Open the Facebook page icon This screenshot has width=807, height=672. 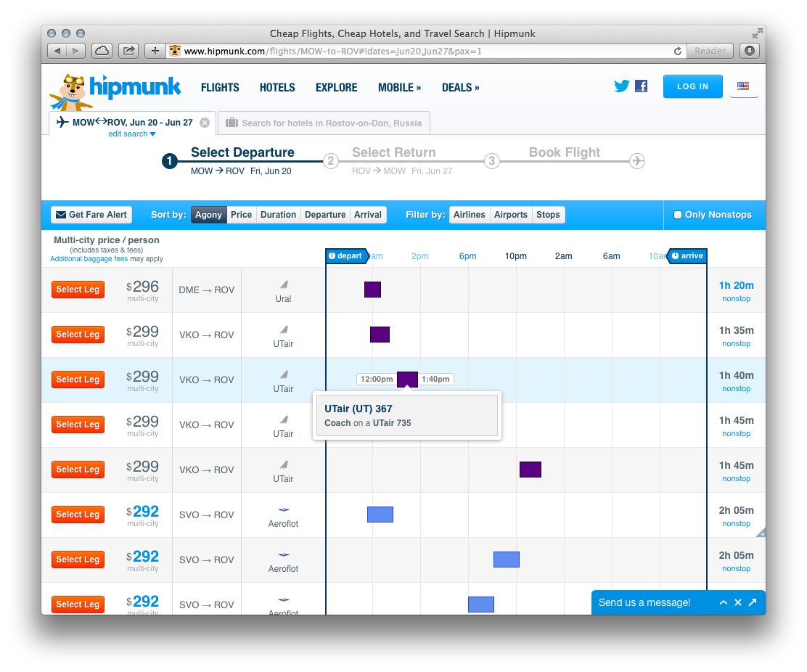point(641,86)
